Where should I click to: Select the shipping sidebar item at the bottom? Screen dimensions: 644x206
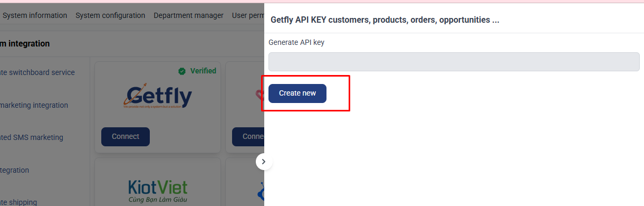click(x=18, y=202)
